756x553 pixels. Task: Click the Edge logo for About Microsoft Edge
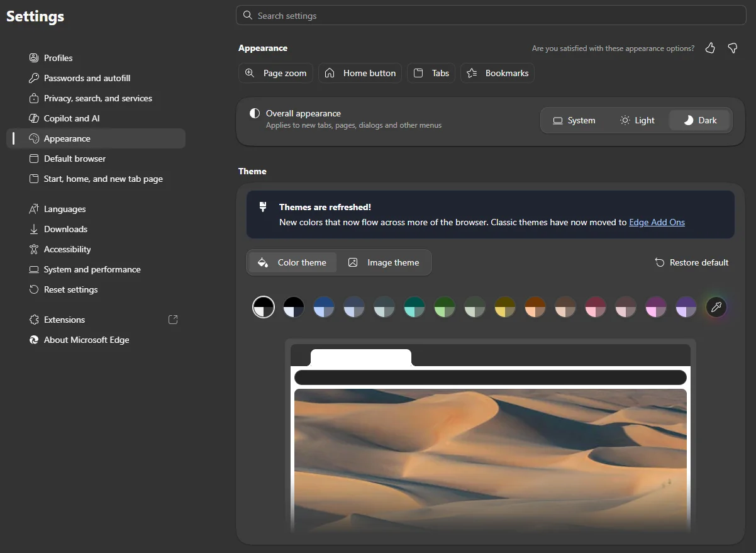pyautogui.click(x=34, y=340)
